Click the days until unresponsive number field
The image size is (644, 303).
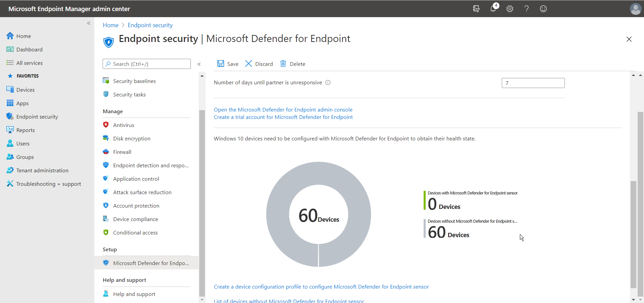tap(533, 83)
